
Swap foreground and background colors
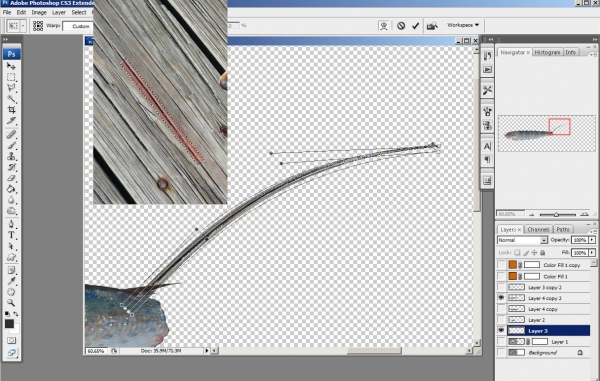16,314
